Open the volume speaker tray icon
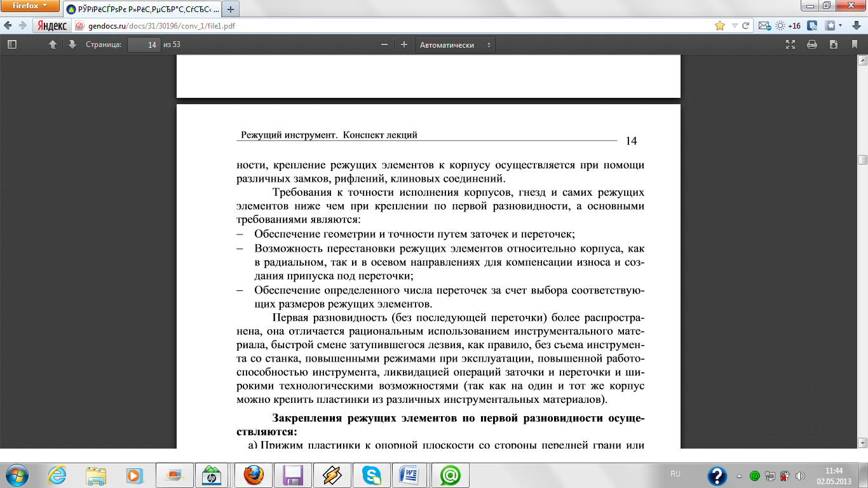 coord(800,475)
